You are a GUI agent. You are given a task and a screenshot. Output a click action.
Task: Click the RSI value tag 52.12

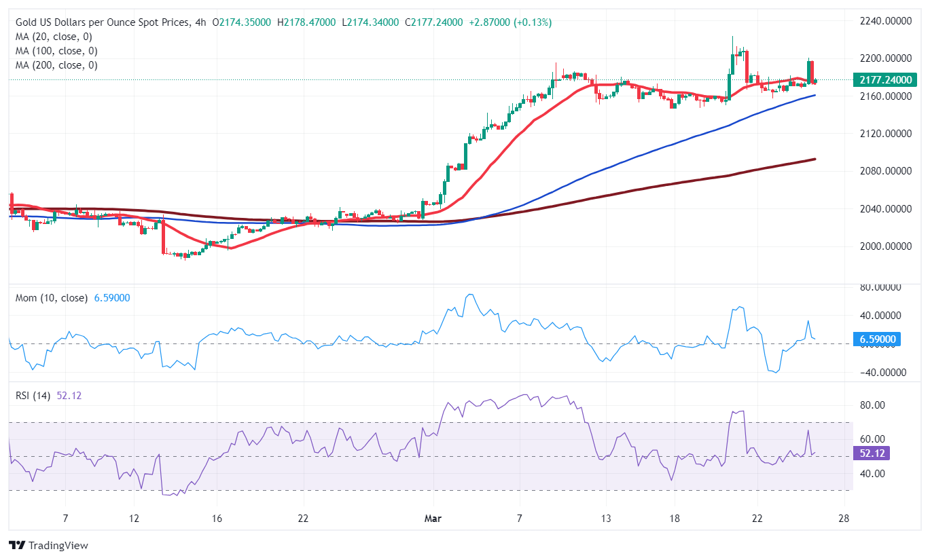click(873, 453)
